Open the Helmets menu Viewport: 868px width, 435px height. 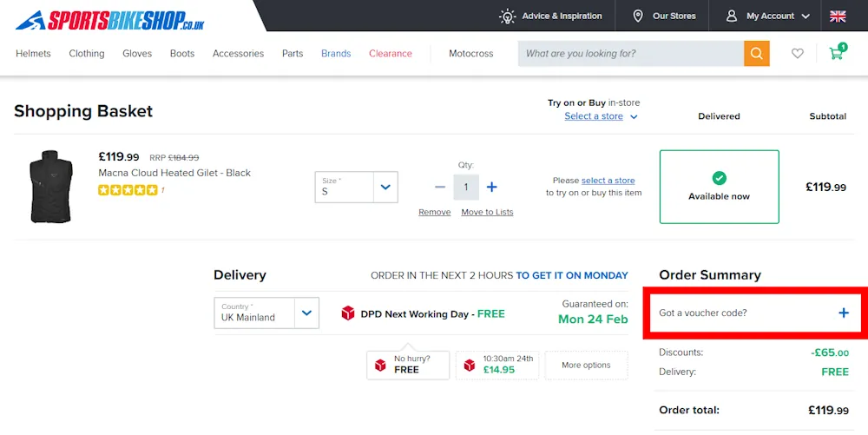[33, 54]
